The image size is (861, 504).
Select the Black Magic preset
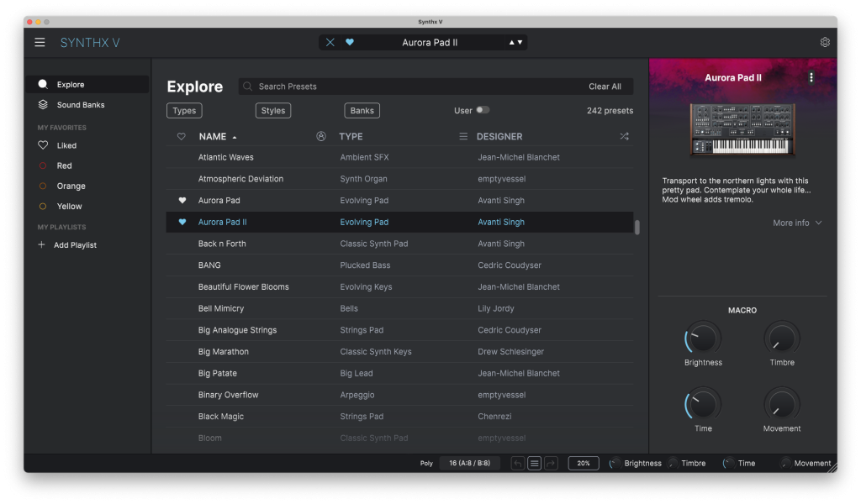point(399,417)
